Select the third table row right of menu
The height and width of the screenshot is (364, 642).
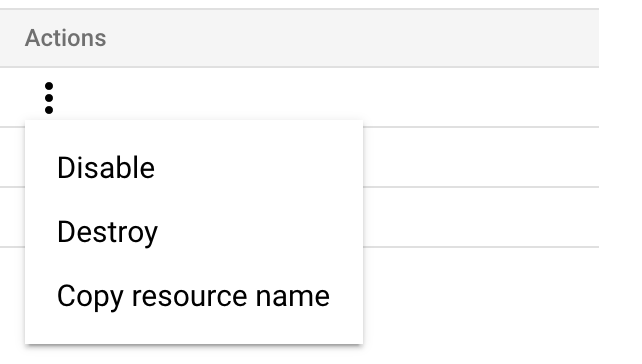click(481, 217)
